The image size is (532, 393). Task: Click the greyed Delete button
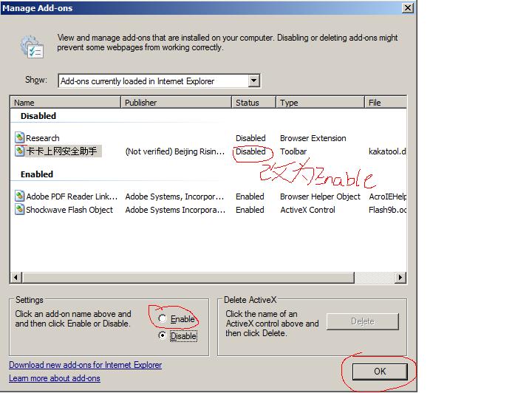(362, 321)
